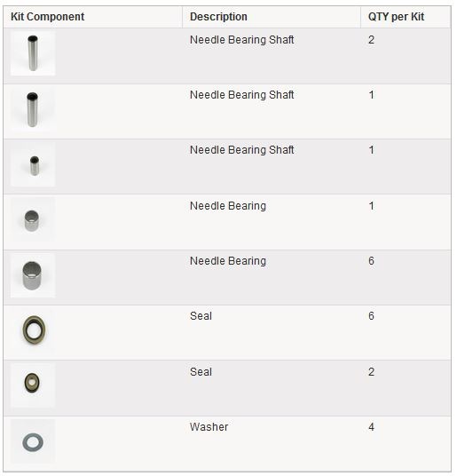Viewport: 457px width, 476px height.
Task: Click the third Needle Bearing Shaft description
Action: point(241,150)
